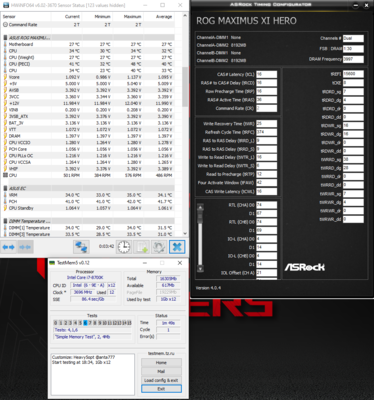Select the Vcore sensor row
This screenshot has width=374, height=400.
click(x=88, y=77)
